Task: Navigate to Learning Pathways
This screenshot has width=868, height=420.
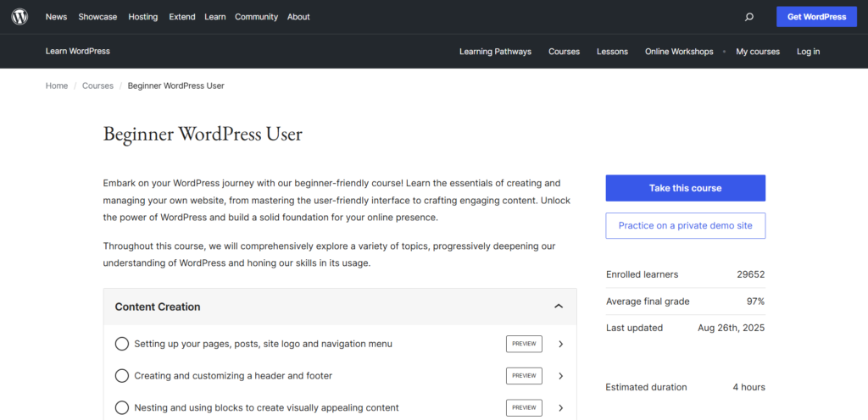Action: [x=495, y=52]
